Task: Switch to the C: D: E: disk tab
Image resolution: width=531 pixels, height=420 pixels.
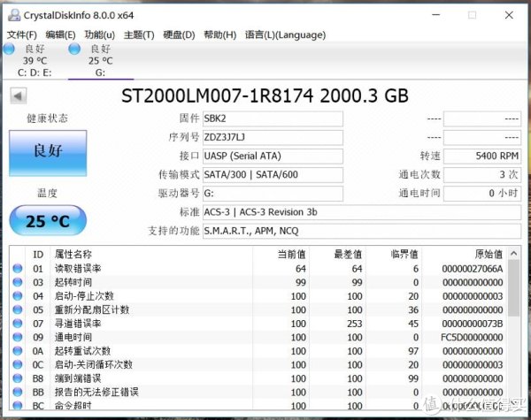Action: pos(35,60)
